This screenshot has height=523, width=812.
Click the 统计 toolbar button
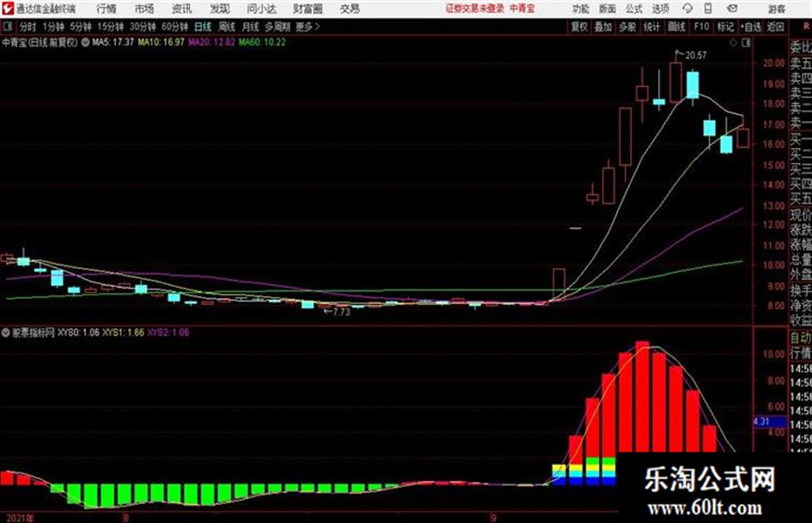[x=652, y=27]
